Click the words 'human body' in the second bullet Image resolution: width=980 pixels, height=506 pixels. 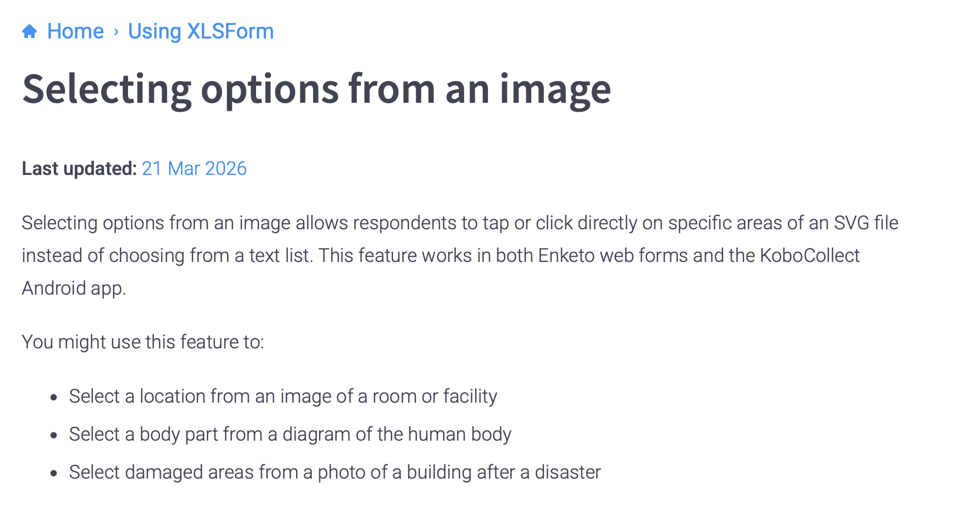click(459, 434)
